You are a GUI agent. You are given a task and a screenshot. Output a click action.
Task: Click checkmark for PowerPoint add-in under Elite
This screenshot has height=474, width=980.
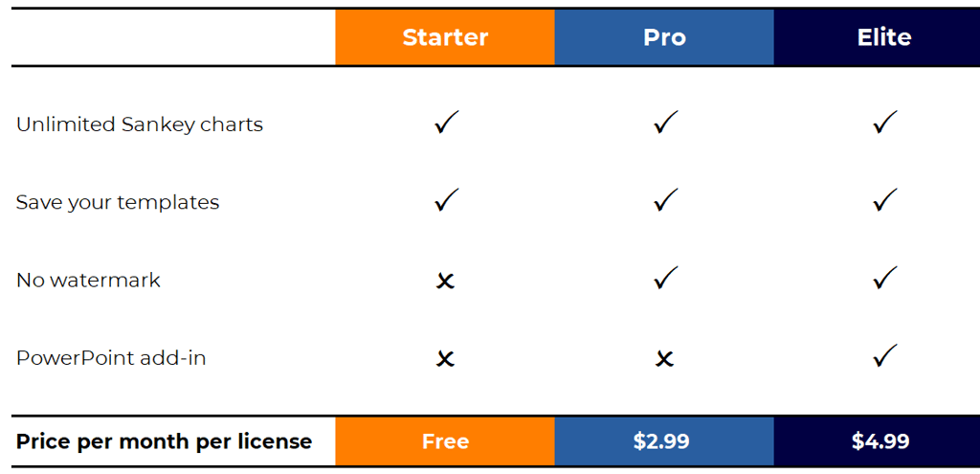(x=884, y=355)
